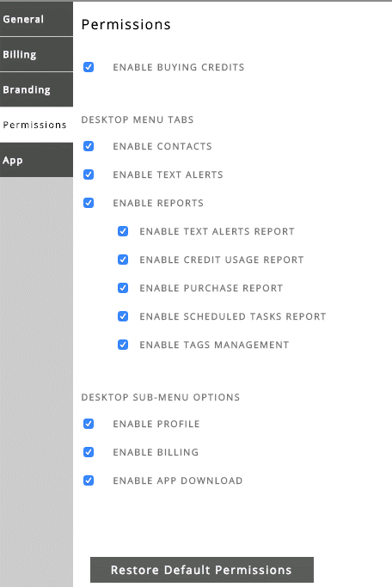Select the Permissions sidebar tab
The height and width of the screenshot is (587, 392).
coord(36,125)
